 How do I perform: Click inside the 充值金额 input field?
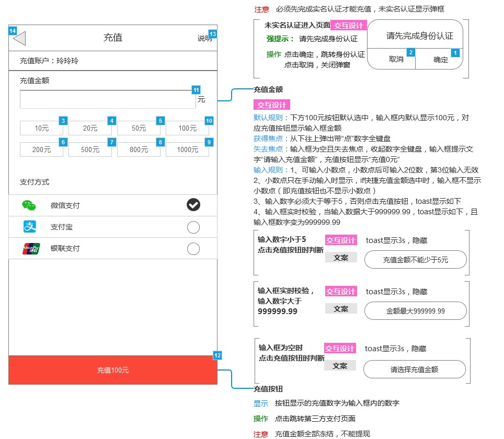[107, 99]
